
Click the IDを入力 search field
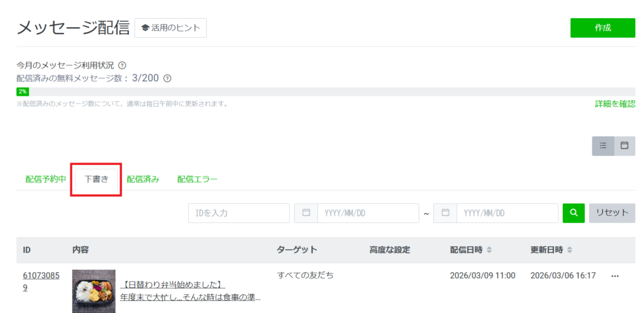coord(238,213)
